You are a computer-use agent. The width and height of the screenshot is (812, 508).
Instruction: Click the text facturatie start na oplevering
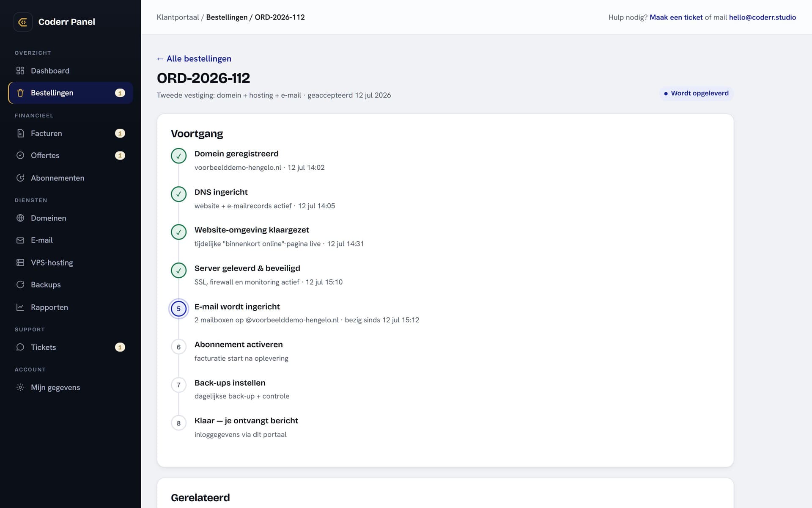[x=241, y=358]
